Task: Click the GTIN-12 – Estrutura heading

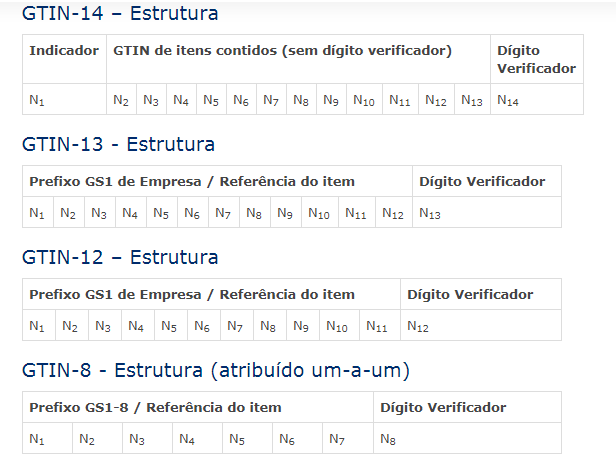Action: pos(120,257)
